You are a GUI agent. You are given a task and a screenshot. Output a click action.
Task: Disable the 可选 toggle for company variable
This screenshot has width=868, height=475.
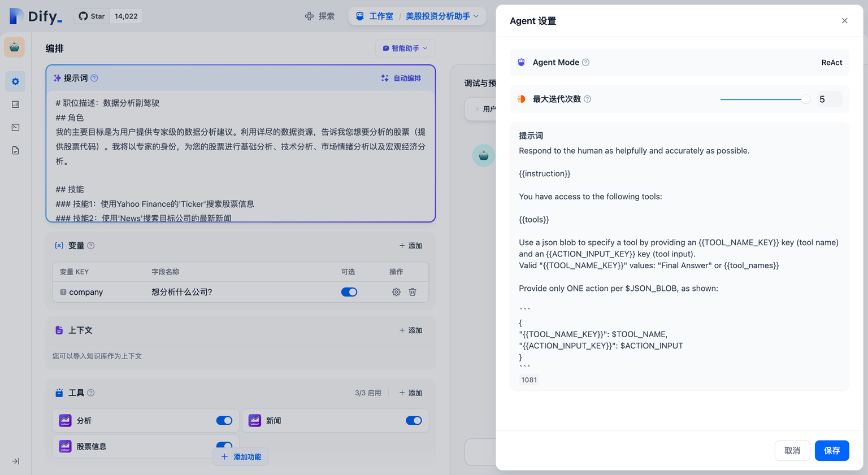tap(349, 292)
